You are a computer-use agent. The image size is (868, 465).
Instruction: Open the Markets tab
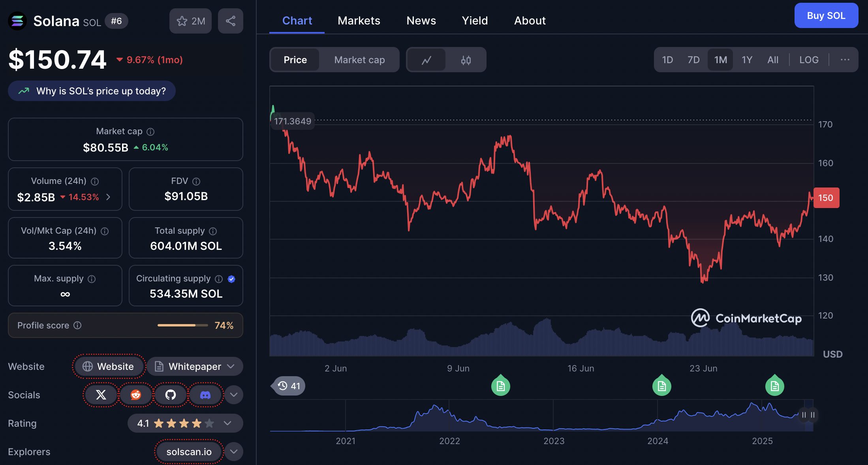click(x=359, y=21)
